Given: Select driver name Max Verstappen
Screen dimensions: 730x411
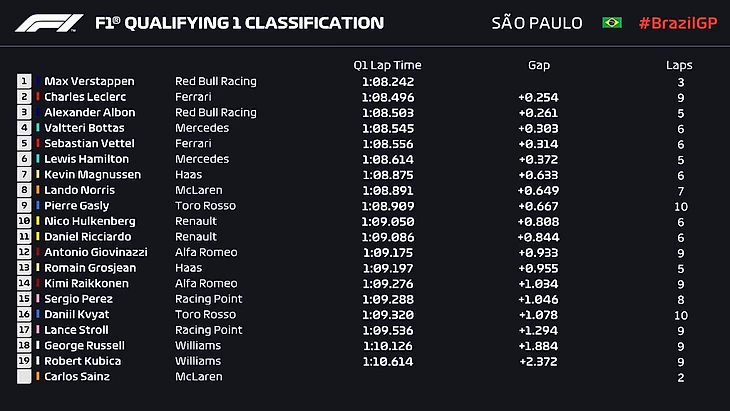Looking at the screenshot, I should (x=89, y=81).
